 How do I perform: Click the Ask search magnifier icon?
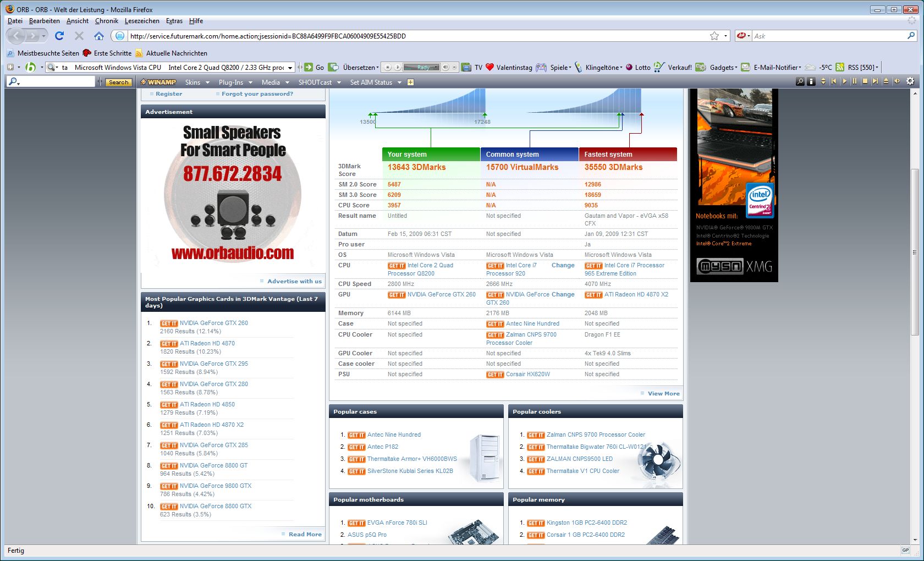tap(911, 36)
